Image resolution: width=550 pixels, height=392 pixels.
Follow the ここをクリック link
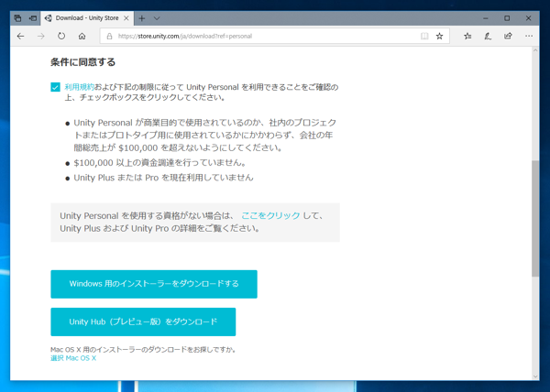pos(270,215)
